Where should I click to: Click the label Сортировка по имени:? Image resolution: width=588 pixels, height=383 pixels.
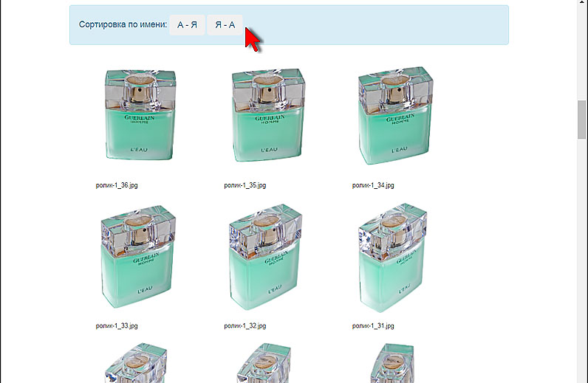pyautogui.click(x=123, y=25)
